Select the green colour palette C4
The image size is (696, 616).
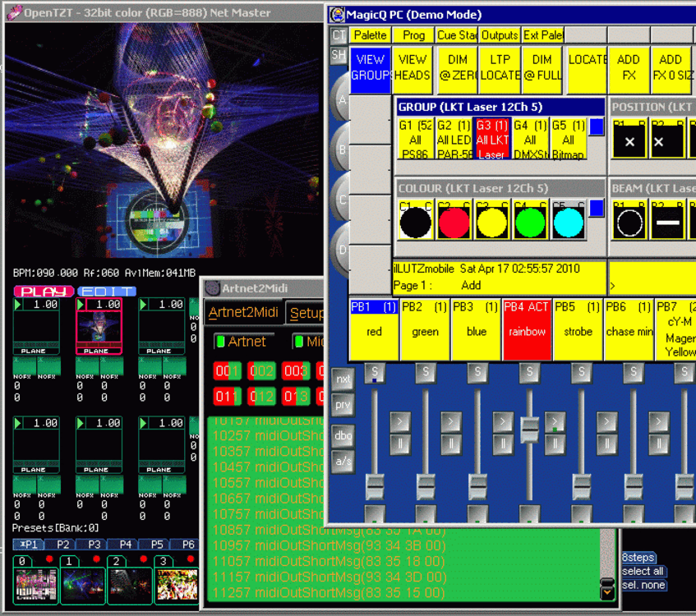pos(530,221)
